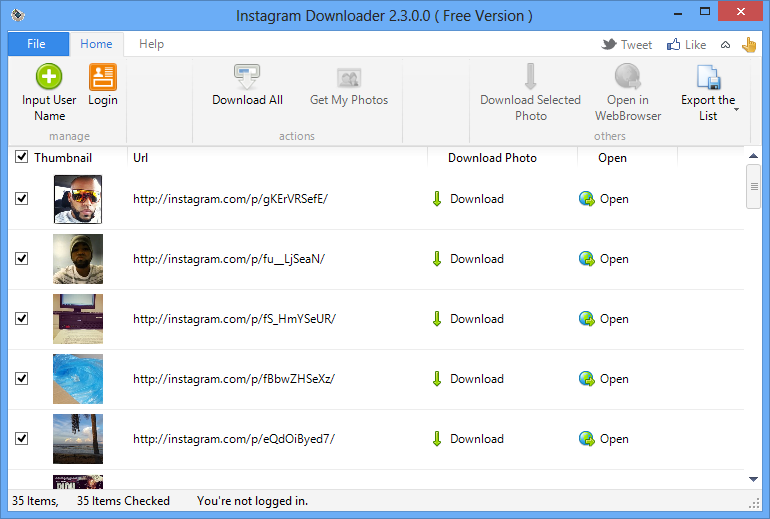Click the Download Selected Photo arrow icon
The width and height of the screenshot is (770, 519).
click(530, 77)
